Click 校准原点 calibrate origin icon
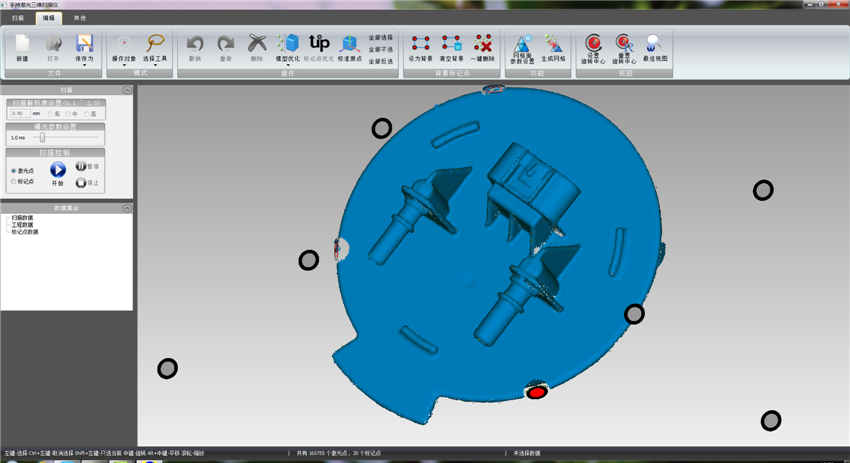 tap(350, 44)
